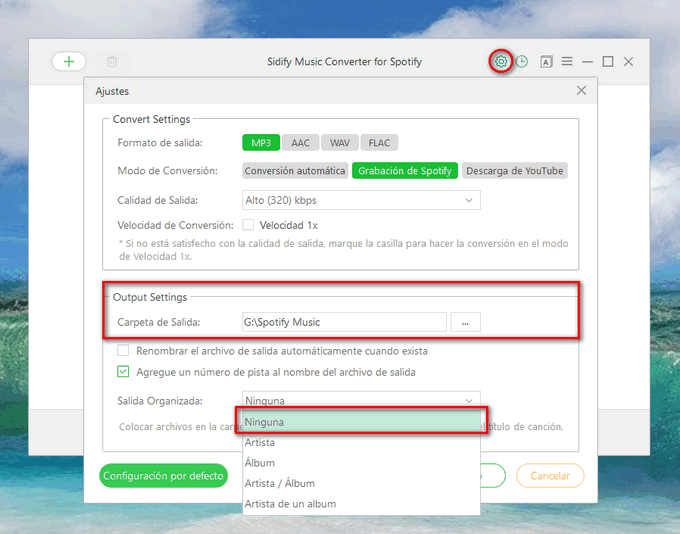Choose Grabación de Spotify mode
The height and width of the screenshot is (534, 680).
click(x=405, y=170)
